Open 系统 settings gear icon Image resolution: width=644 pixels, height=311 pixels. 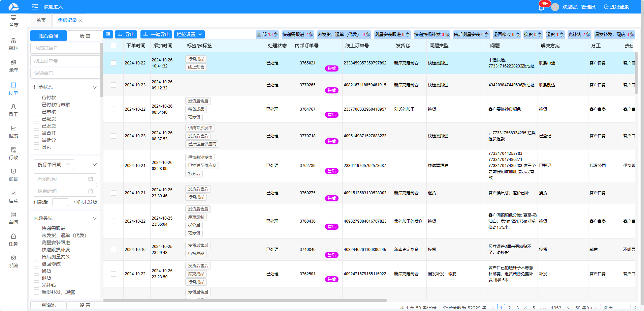(x=13, y=261)
